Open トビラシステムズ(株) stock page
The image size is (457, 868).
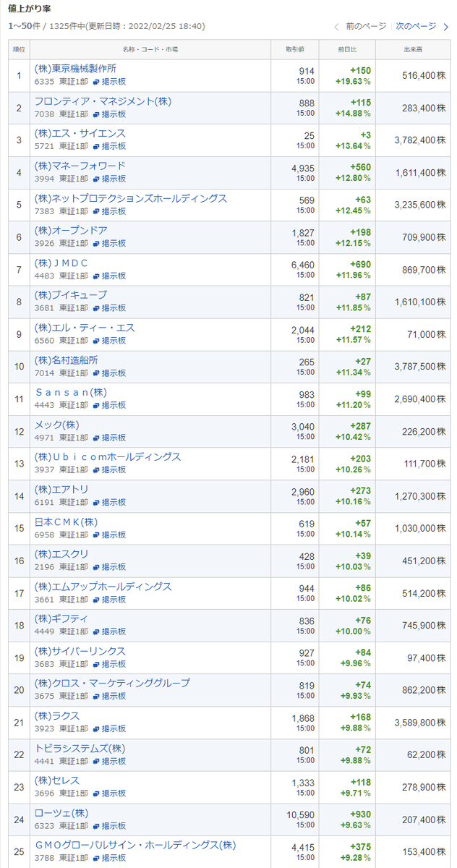(80, 748)
